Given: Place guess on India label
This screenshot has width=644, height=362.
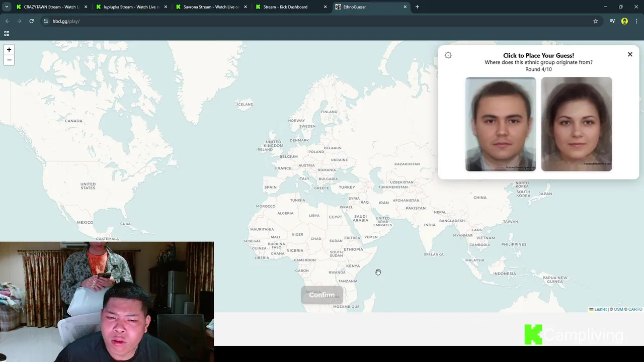Looking at the screenshot, I should pyautogui.click(x=430, y=225).
